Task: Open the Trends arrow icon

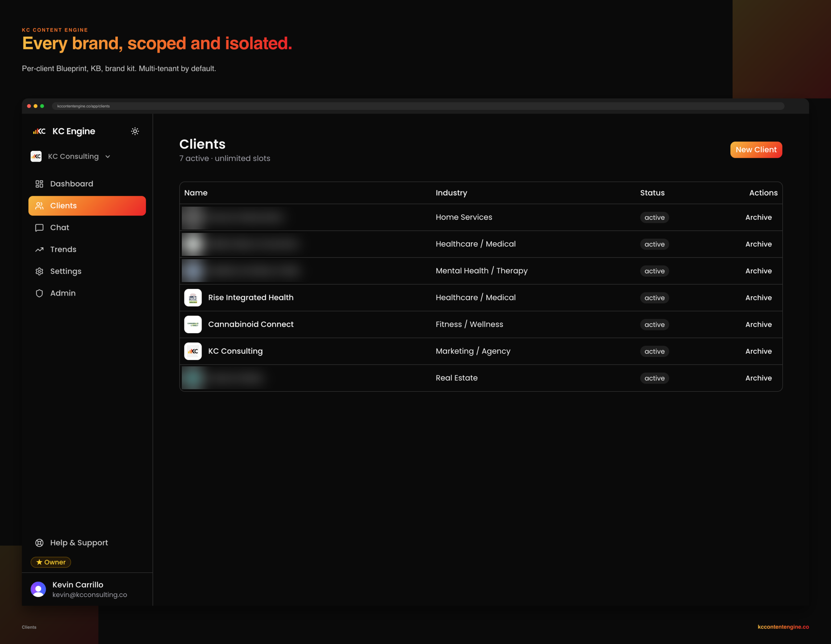Action: click(39, 250)
